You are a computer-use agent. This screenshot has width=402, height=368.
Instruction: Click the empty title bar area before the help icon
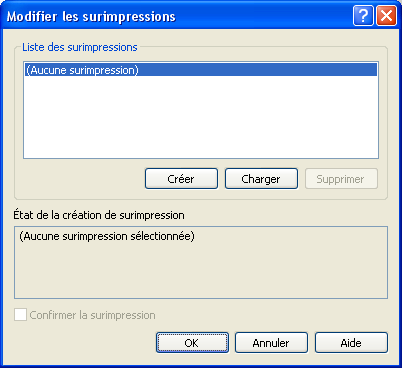coord(263,15)
